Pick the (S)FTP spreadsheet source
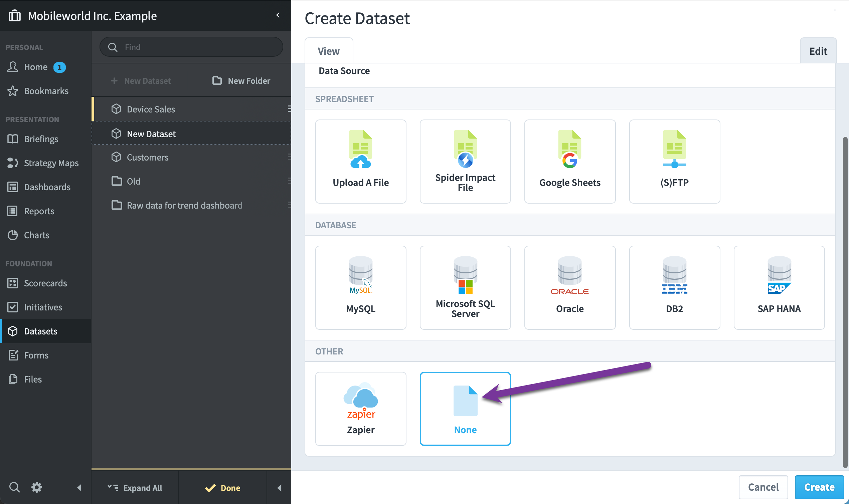This screenshot has height=504, width=849. 674,161
